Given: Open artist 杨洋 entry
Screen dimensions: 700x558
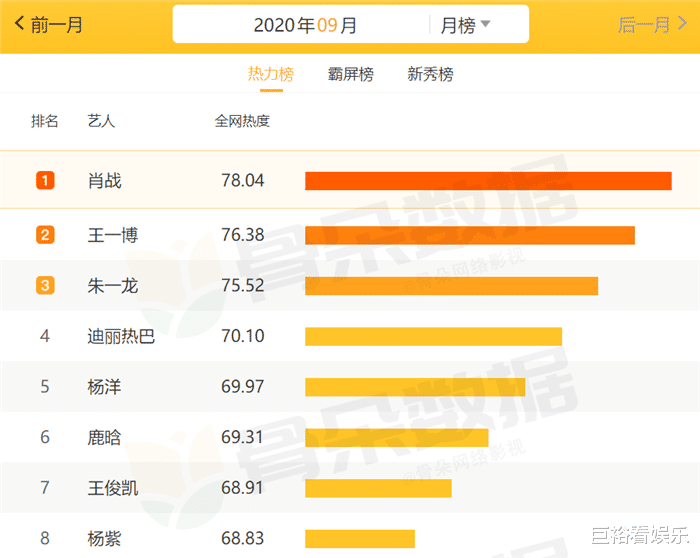Looking at the screenshot, I should (104, 387).
